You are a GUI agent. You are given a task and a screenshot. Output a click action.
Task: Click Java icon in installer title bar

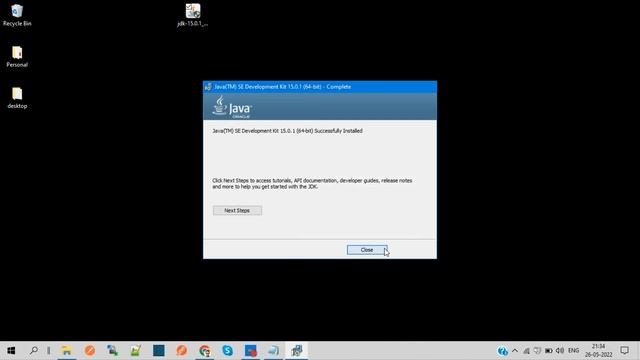coord(208,87)
